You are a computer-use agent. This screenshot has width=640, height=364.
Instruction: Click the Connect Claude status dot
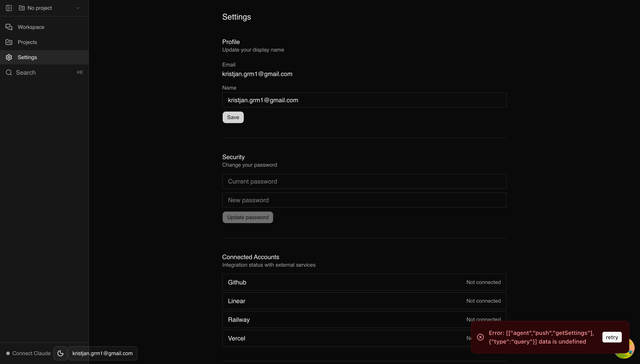pyautogui.click(x=8, y=353)
